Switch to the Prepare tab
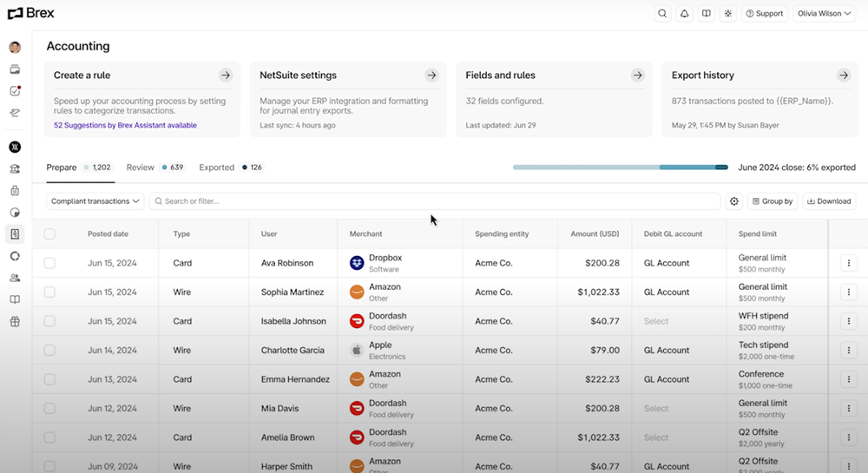The width and height of the screenshot is (868, 473). coord(80,168)
